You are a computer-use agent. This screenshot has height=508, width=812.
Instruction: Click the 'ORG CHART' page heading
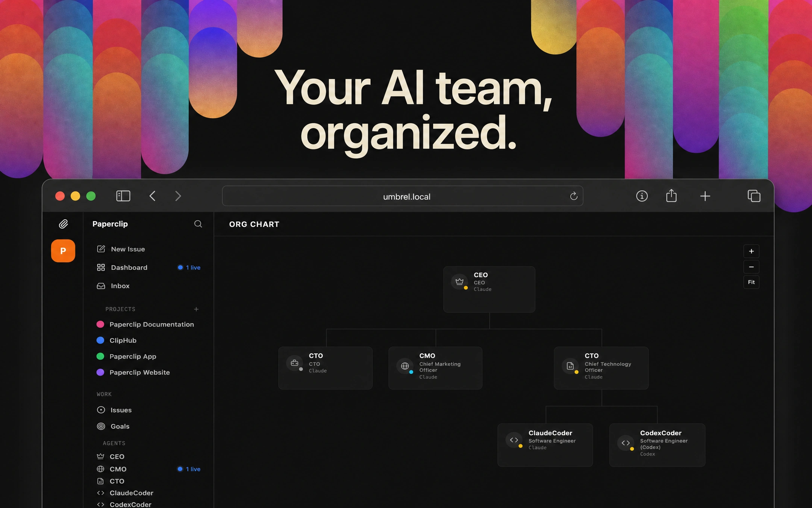(254, 224)
